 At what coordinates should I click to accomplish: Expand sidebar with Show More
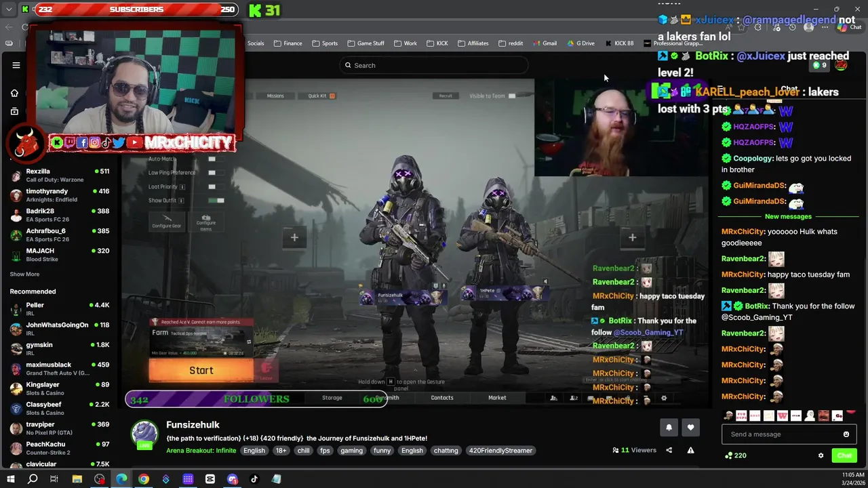click(x=24, y=274)
